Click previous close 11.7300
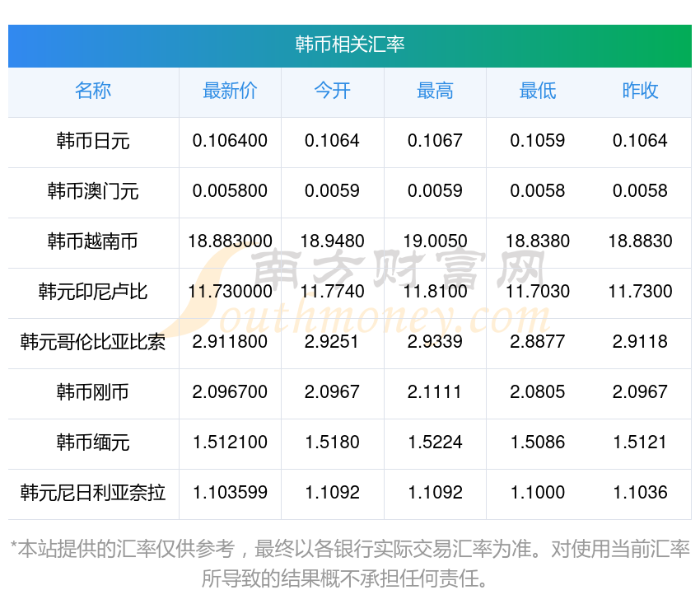The height and width of the screenshot is (604, 700). 640,292
